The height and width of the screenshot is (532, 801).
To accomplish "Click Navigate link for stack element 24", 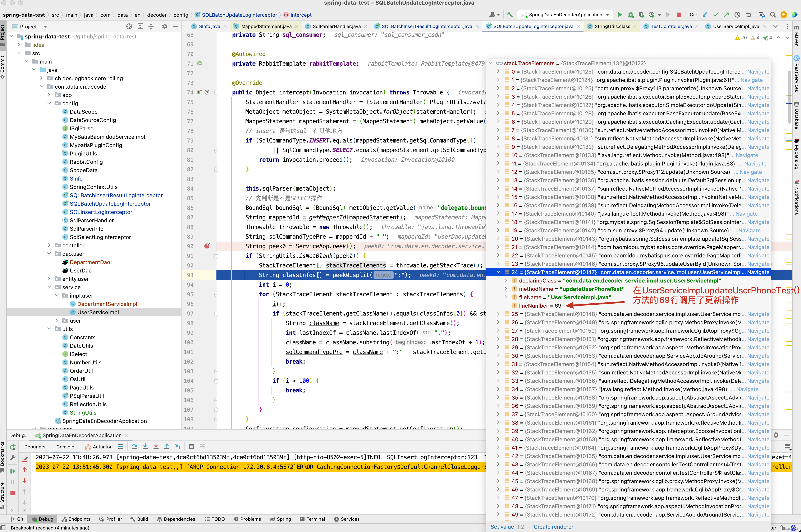I will [x=758, y=272].
